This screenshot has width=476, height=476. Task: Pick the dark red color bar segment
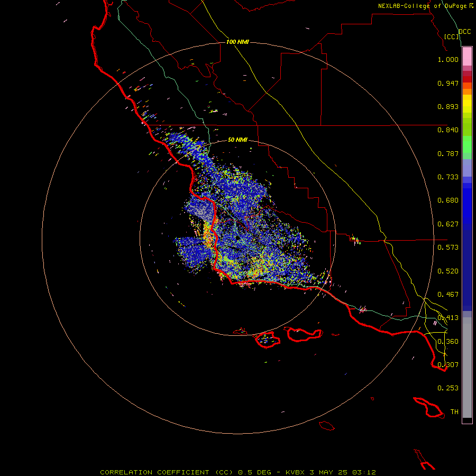(x=467, y=79)
